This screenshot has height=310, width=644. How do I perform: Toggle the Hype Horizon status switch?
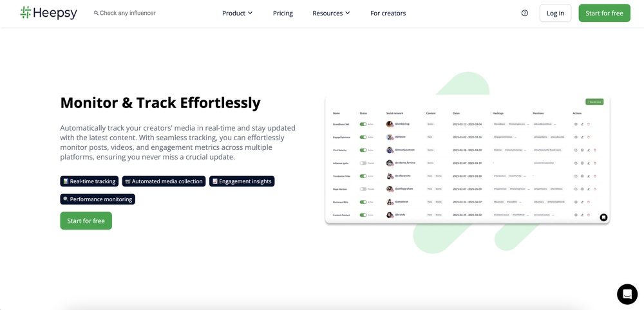(x=363, y=189)
